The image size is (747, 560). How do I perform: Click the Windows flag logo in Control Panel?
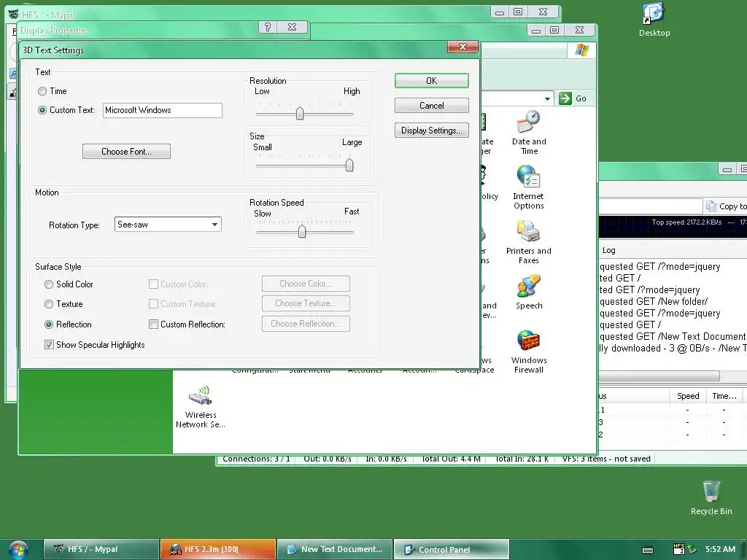pos(581,50)
